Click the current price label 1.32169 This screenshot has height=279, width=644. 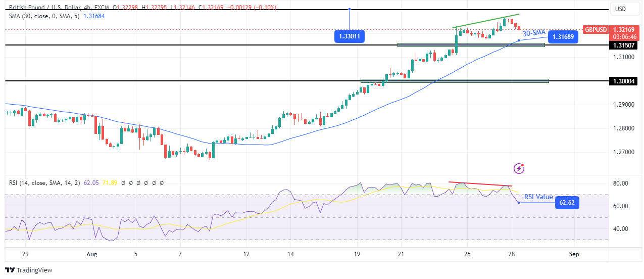click(x=625, y=30)
